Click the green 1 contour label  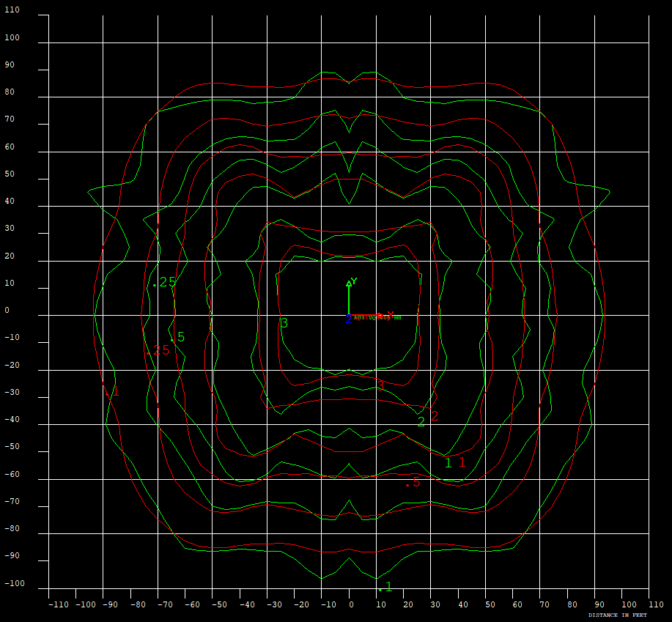448,463
